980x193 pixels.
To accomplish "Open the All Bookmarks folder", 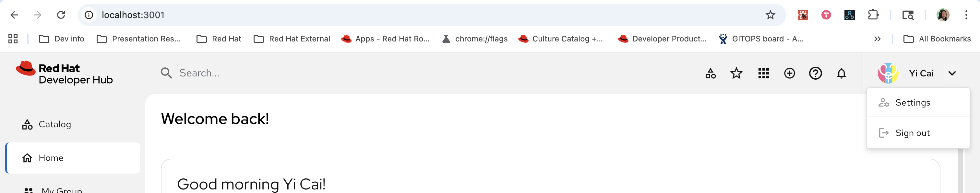I will pos(937,39).
